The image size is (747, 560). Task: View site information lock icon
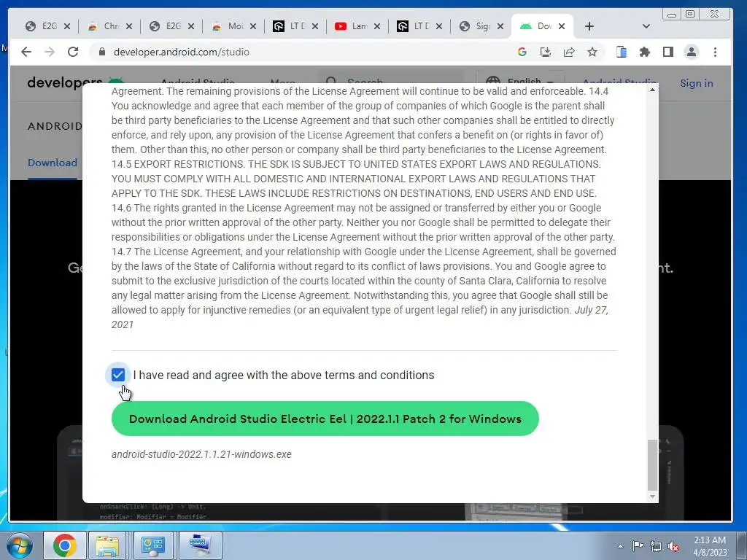pyautogui.click(x=101, y=52)
